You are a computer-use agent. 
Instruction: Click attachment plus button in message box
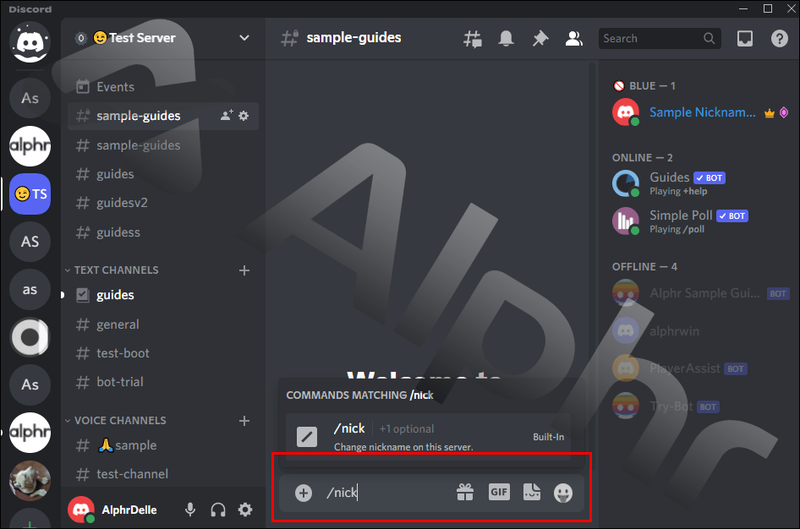(303, 493)
